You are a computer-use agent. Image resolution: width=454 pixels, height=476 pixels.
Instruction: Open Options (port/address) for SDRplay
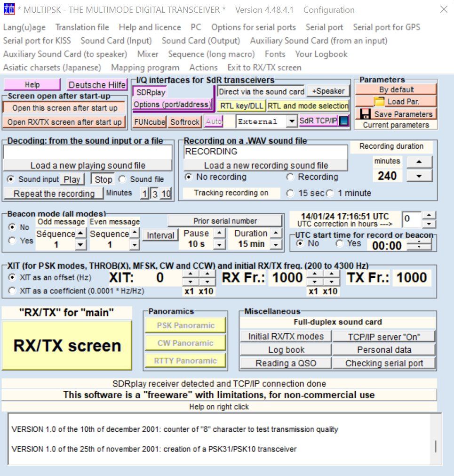point(173,105)
